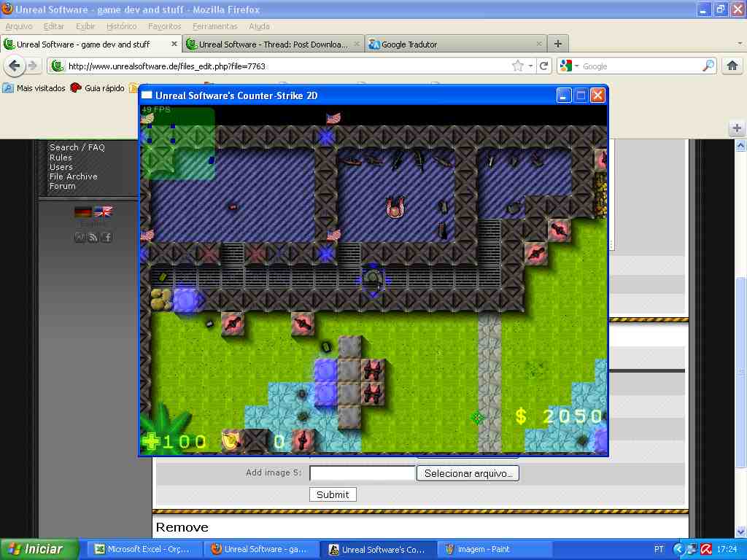
Task: Open the Ajuda menu
Action: pos(259,27)
